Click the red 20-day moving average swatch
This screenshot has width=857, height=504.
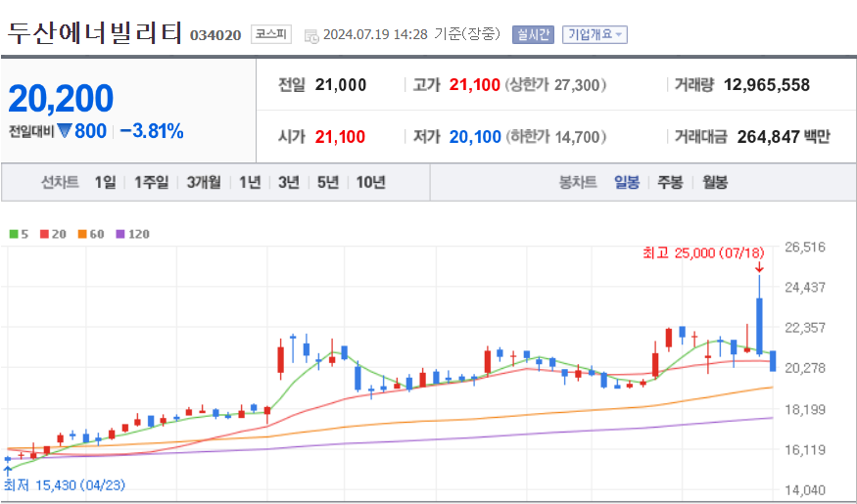coord(44,234)
